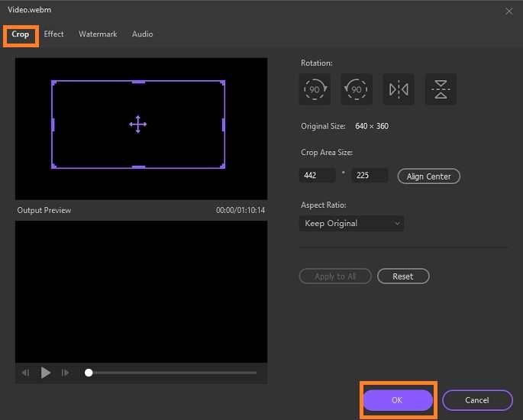Click the right edge crop handle
Viewport: 523px width, 420px height.
223,124
